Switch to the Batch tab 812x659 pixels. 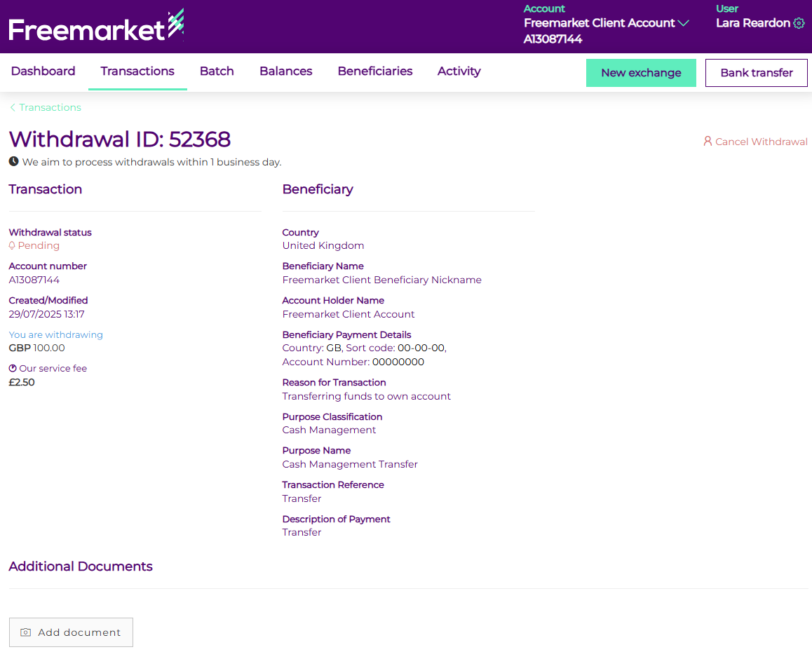pyautogui.click(x=217, y=72)
